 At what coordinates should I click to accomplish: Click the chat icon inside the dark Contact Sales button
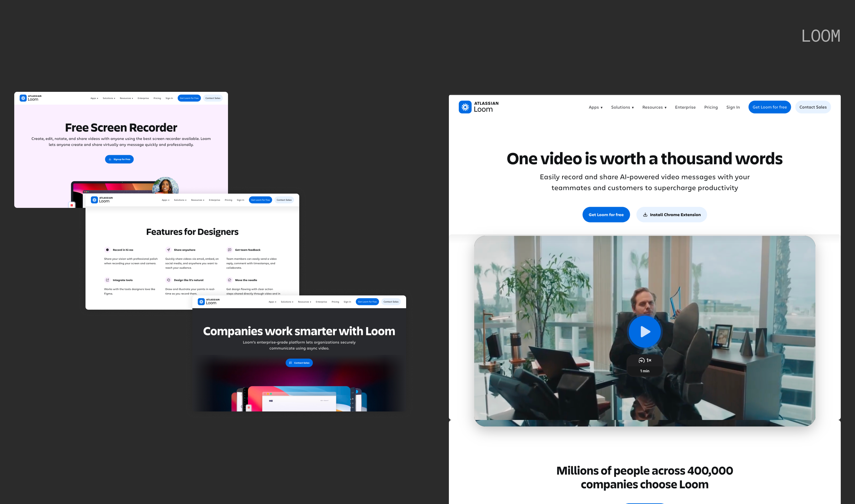(291, 363)
